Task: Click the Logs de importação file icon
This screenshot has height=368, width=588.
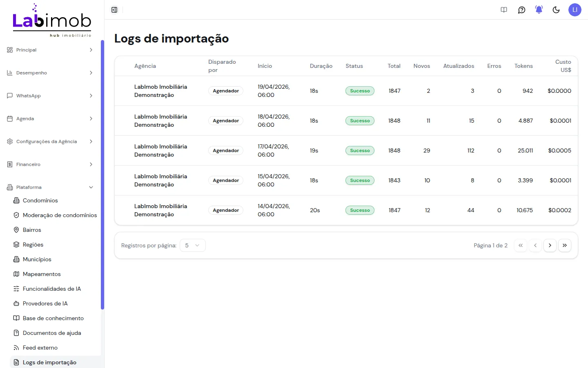Action: pos(16,362)
